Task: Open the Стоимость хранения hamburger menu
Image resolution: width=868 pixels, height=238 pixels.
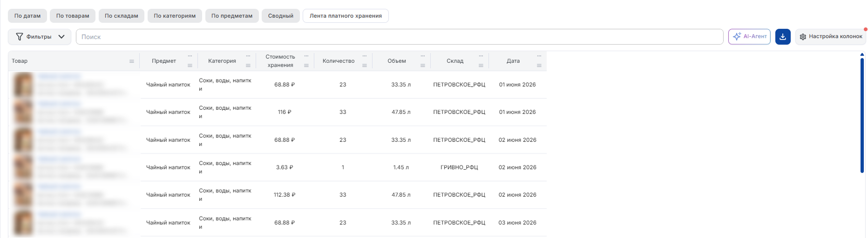Action: tap(306, 66)
